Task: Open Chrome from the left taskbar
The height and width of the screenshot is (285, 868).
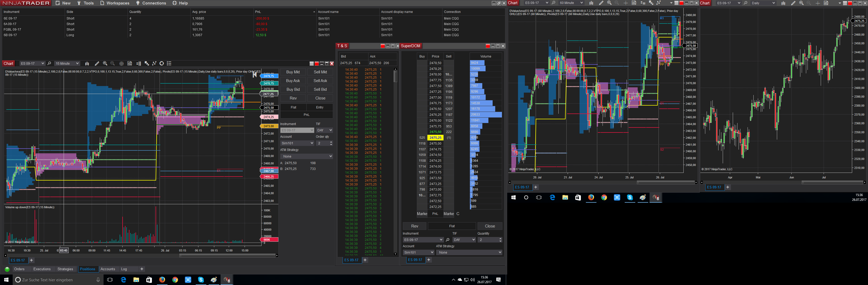Action: pos(175,280)
